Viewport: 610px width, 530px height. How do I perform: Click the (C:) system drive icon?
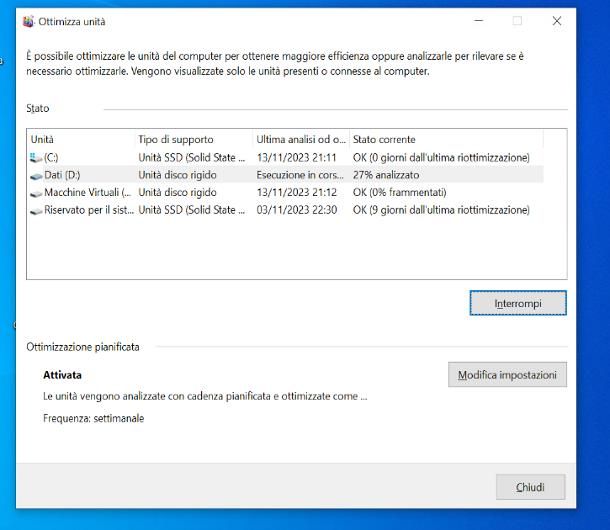(x=36, y=158)
